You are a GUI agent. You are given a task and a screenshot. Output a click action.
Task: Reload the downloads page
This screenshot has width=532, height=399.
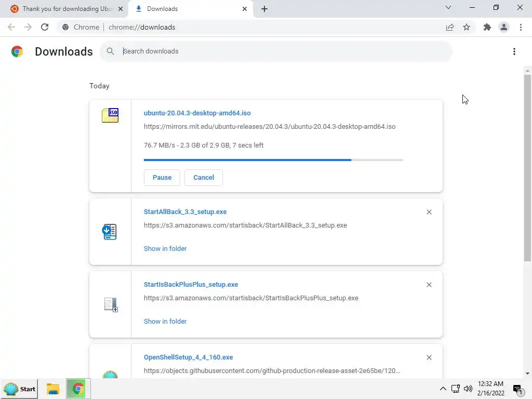45,27
